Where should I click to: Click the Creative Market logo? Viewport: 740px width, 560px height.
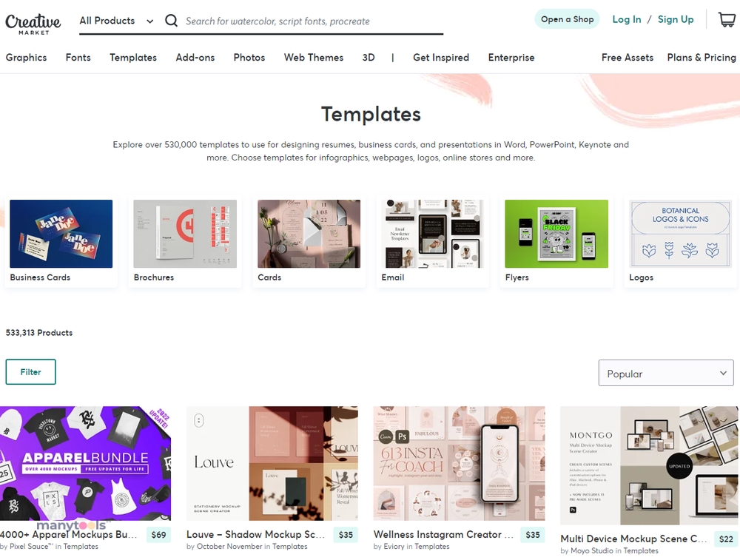33,24
